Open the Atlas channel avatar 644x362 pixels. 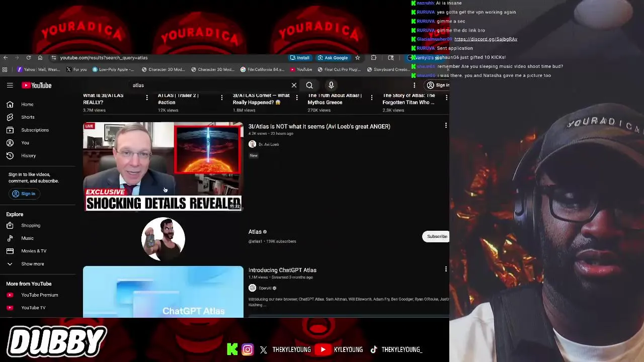(163, 239)
